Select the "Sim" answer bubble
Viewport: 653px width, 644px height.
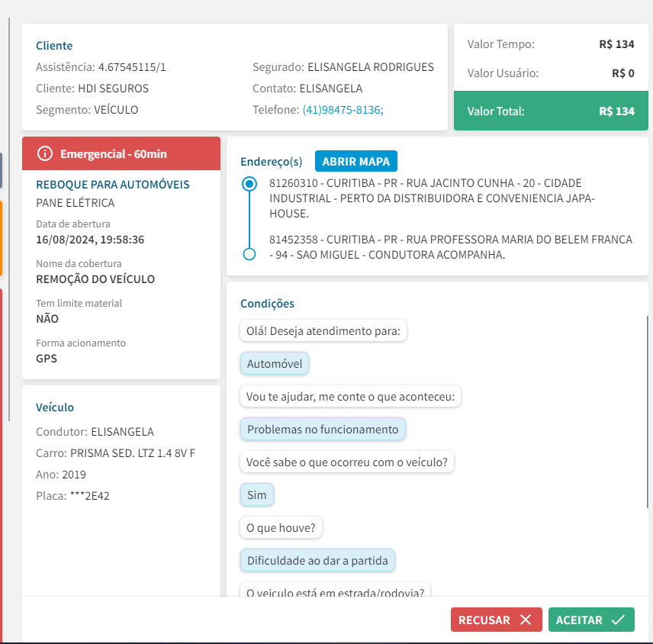(257, 495)
